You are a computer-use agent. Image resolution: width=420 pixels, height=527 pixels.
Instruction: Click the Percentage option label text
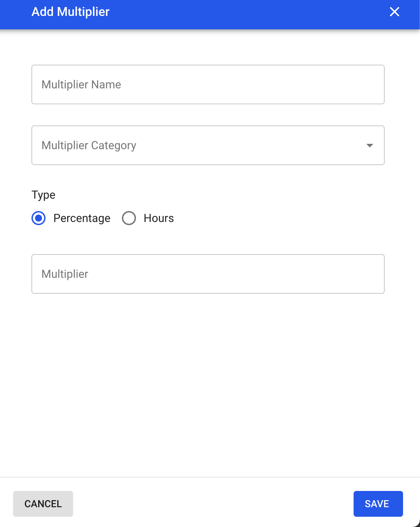[x=82, y=218]
